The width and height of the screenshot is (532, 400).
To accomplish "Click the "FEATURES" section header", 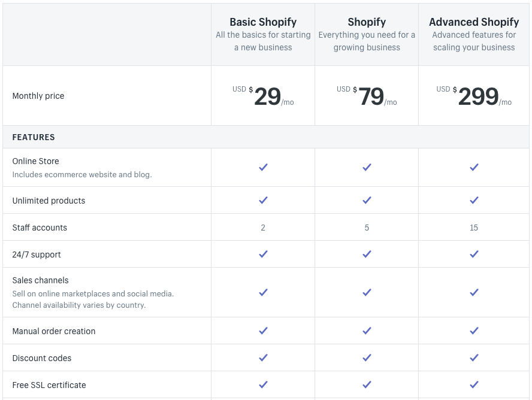I will (x=34, y=137).
